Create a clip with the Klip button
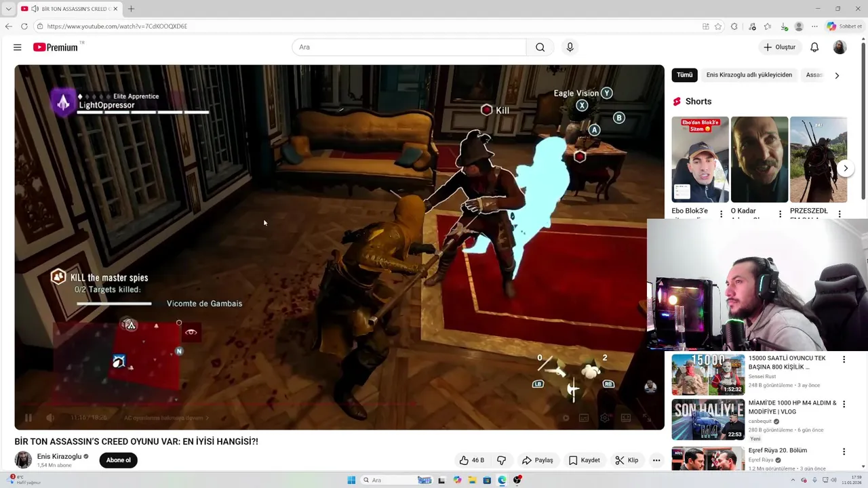 point(627,460)
